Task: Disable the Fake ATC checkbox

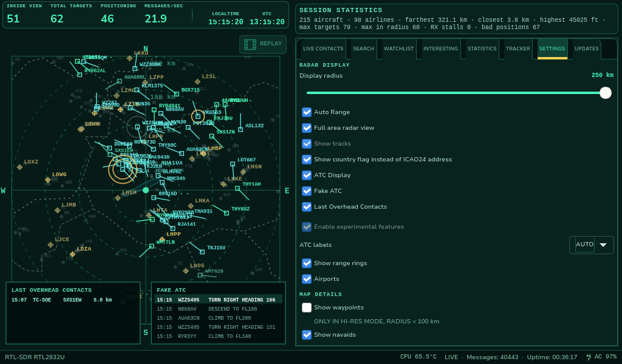Action: (307, 191)
